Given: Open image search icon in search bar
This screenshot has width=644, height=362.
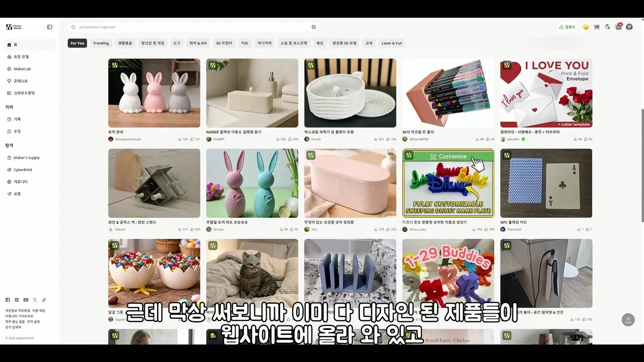Looking at the screenshot, I should point(313,27).
